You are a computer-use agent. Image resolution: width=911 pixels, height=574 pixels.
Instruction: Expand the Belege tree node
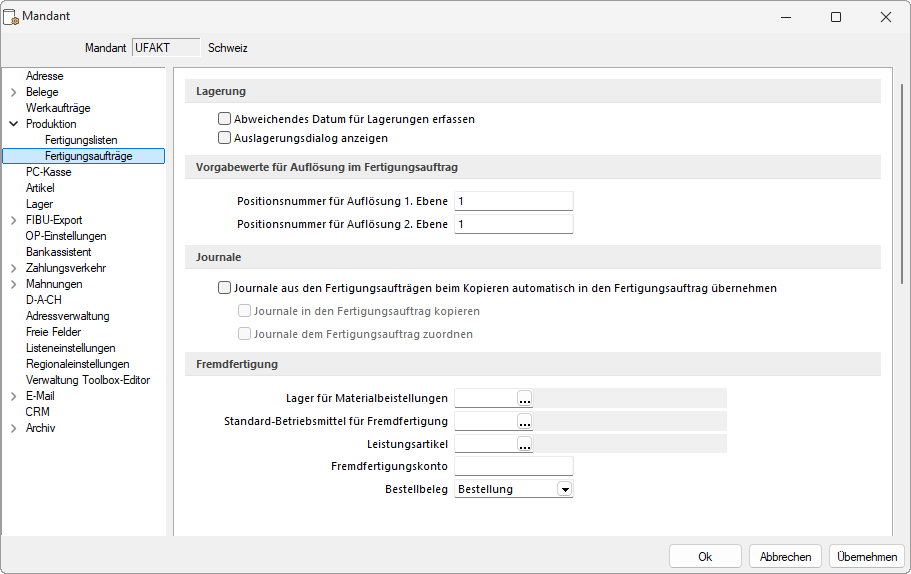click(x=13, y=92)
